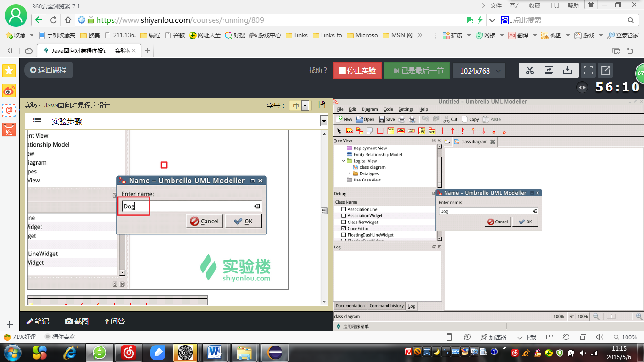Click the Windows Start button
Viewport: 644px width, 362px height.
[12, 352]
